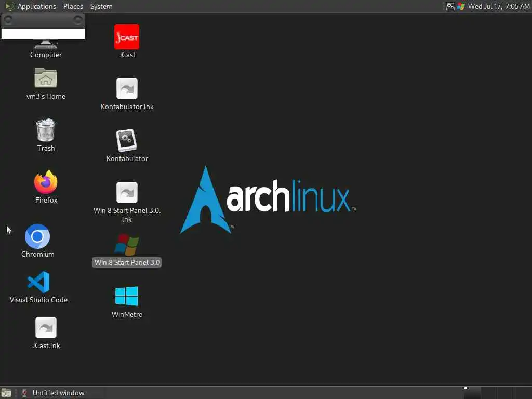Image resolution: width=532 pixels, height=399 pixels.
Task: Select the Chromium desktop icon
Action: 37,236
